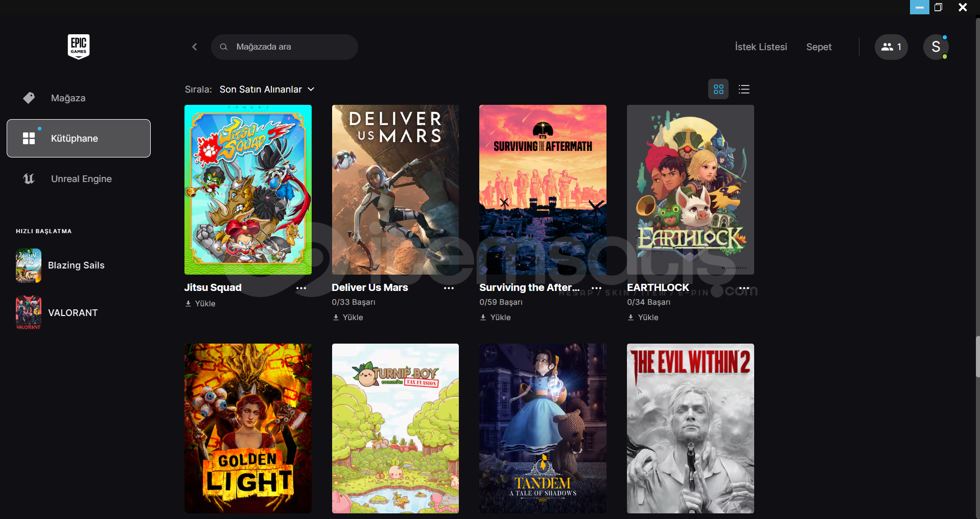This screenshot has height=519, width=980.
Task: Open the friends list icon
Action: tap(891, 47)
